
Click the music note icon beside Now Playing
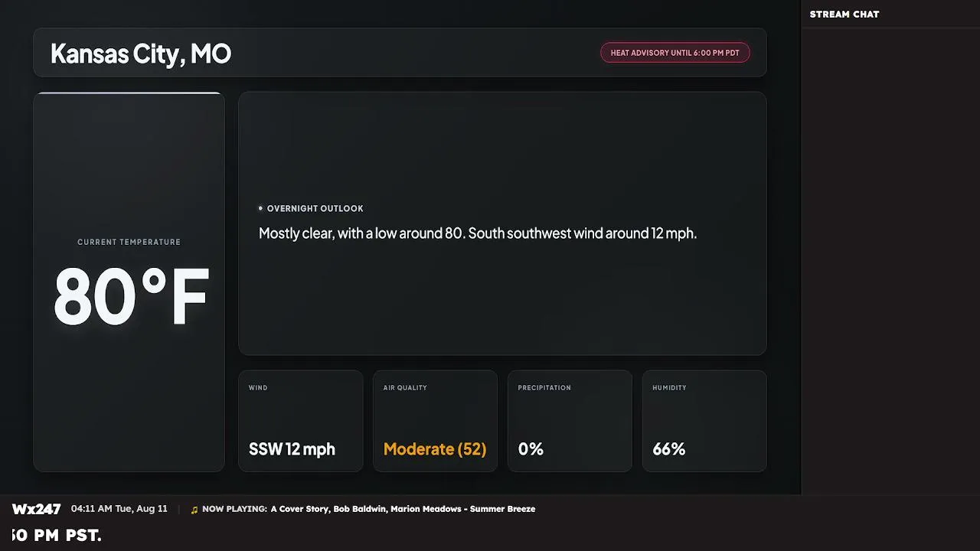tap(194, 510)
